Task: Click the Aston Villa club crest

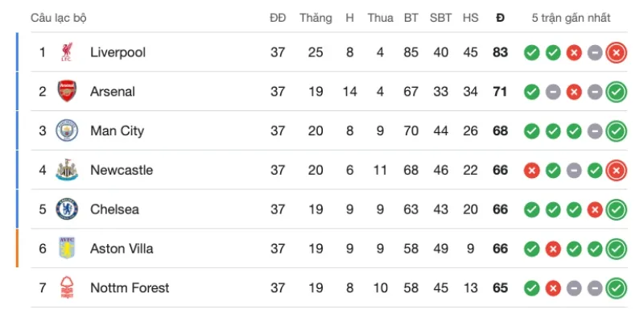Action: coord(67,249)
